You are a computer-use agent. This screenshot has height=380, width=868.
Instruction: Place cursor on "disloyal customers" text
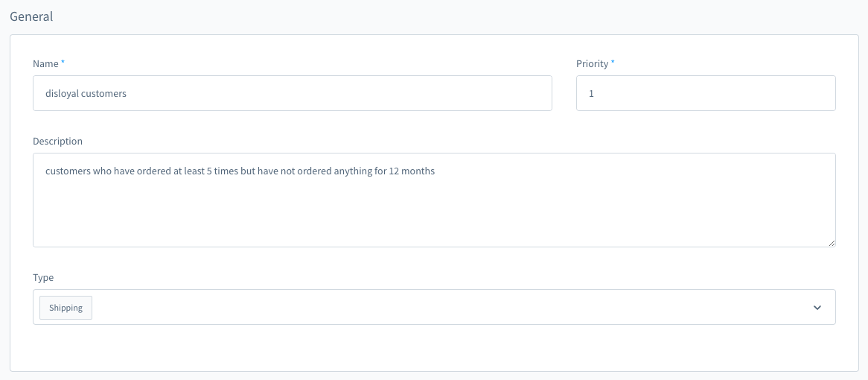click(86, 94)
